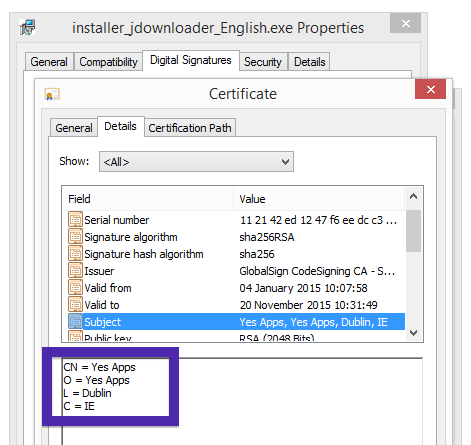The height and width of the screenshot is (445, 471).
Task: Open the Properties General tab
Action: pyautogui.click(x=49, y=62)
